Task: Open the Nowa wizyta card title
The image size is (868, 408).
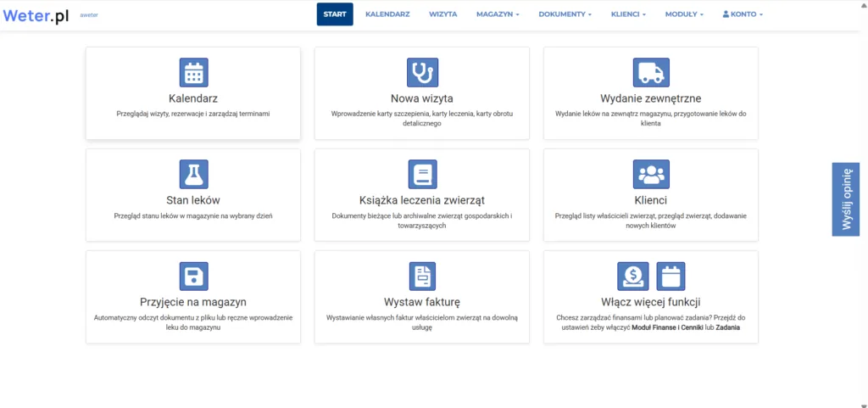Action: click(x=422, y=98)
